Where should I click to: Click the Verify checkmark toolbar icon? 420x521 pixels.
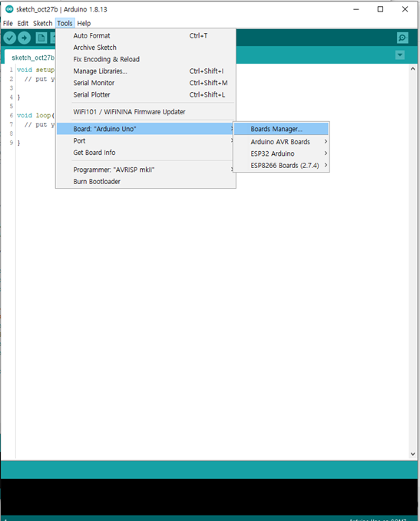tap(10, 38)
